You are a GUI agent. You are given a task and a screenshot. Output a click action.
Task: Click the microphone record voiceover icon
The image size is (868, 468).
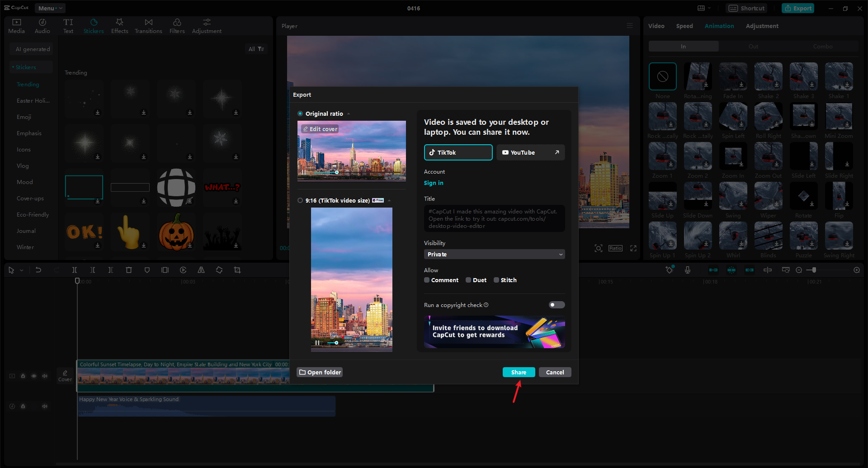688,270
